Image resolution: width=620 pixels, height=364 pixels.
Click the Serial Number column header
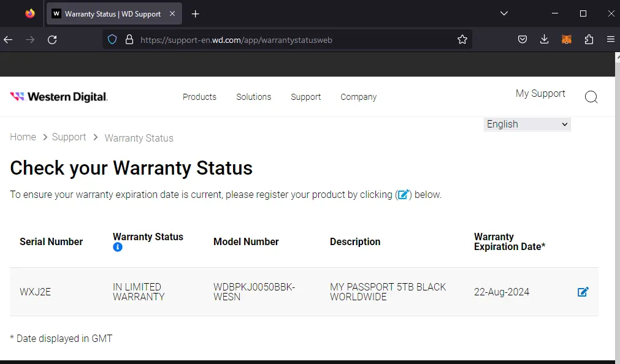click(x=52, y=241)
